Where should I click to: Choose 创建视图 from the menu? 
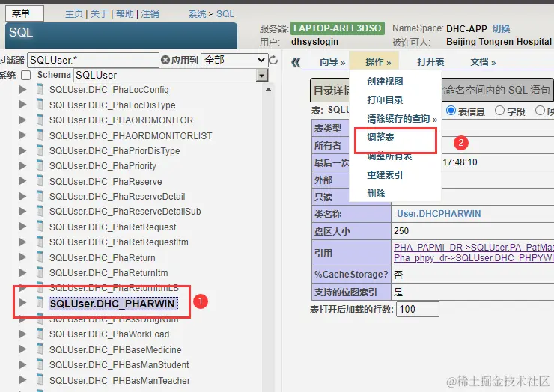(385, 82)
